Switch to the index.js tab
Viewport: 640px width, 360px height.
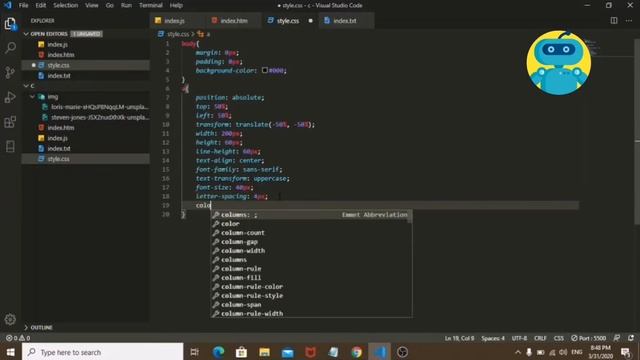178,20
